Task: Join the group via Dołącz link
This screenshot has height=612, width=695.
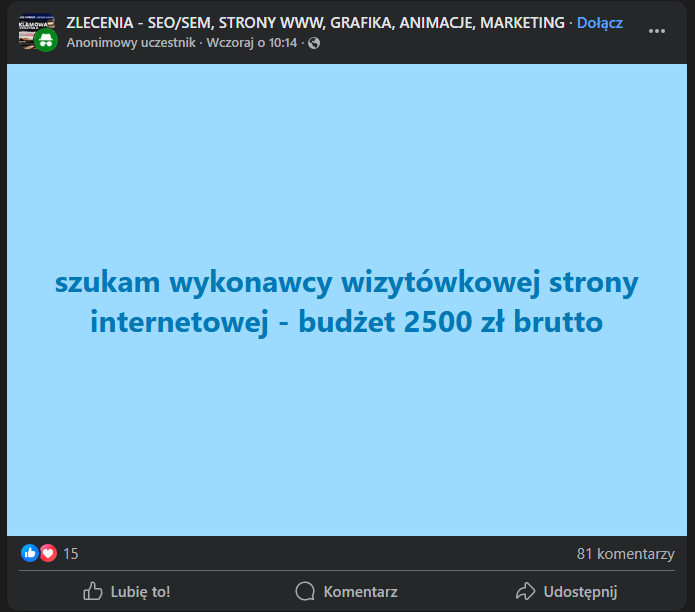Action: pos(600,23)
